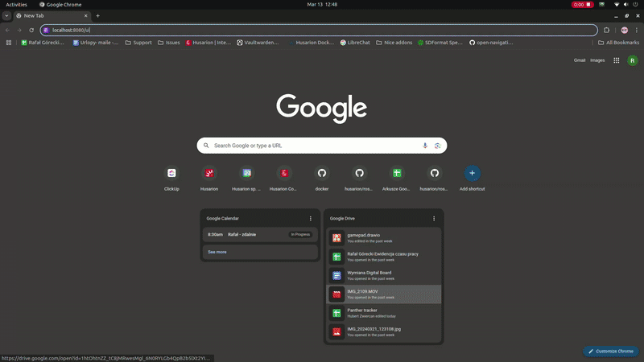This screenshot has width=644, height=362.
Task: Start voice search with the microphone icon
Action: coord(425,146)
